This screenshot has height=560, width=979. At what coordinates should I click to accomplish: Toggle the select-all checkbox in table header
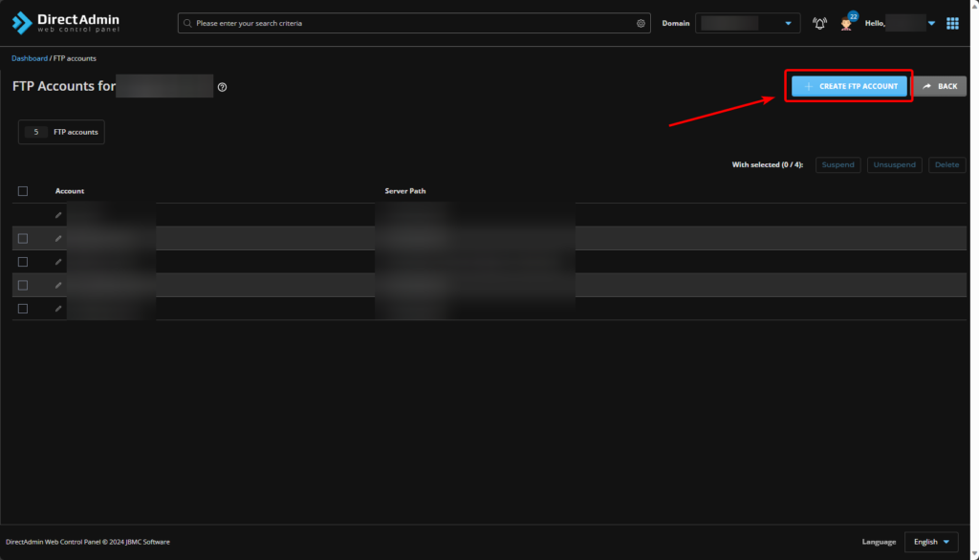(23, 191)
